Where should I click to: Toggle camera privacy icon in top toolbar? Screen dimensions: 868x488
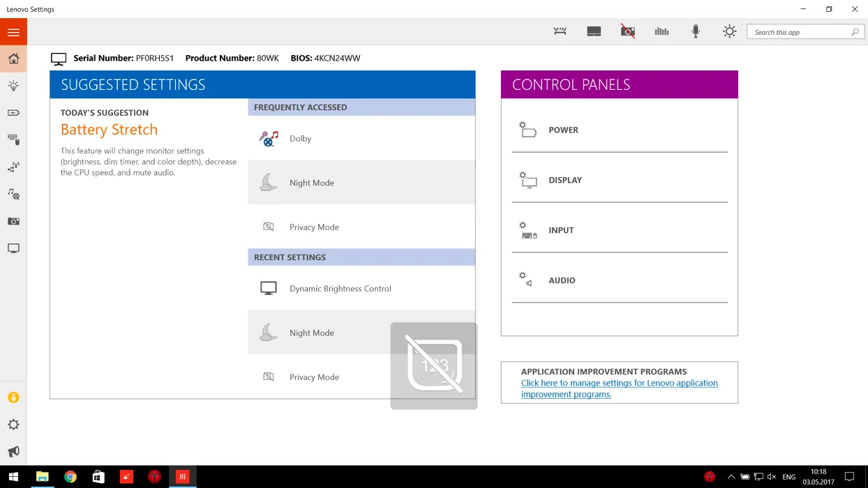pyautogui.click(x=628, y=31)
